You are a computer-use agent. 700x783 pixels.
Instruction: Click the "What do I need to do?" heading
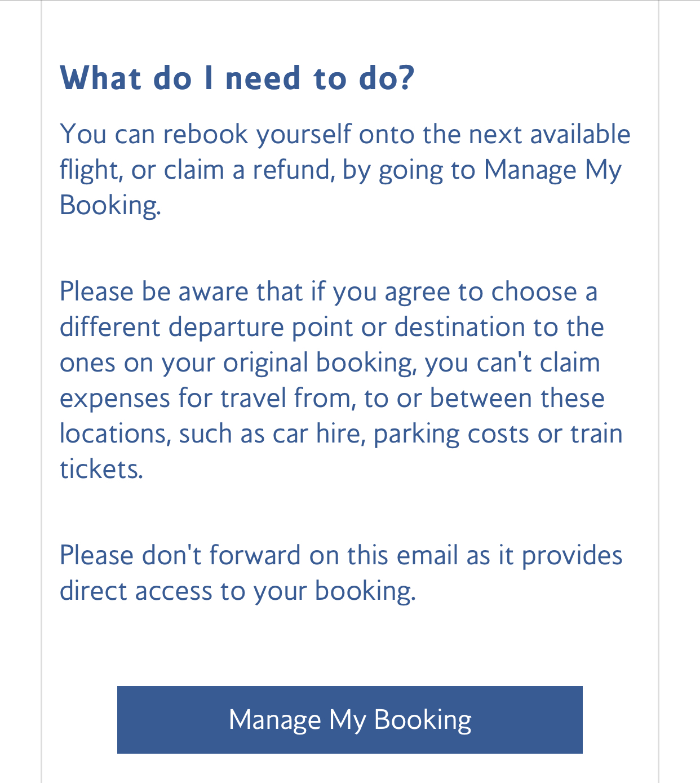237,78
